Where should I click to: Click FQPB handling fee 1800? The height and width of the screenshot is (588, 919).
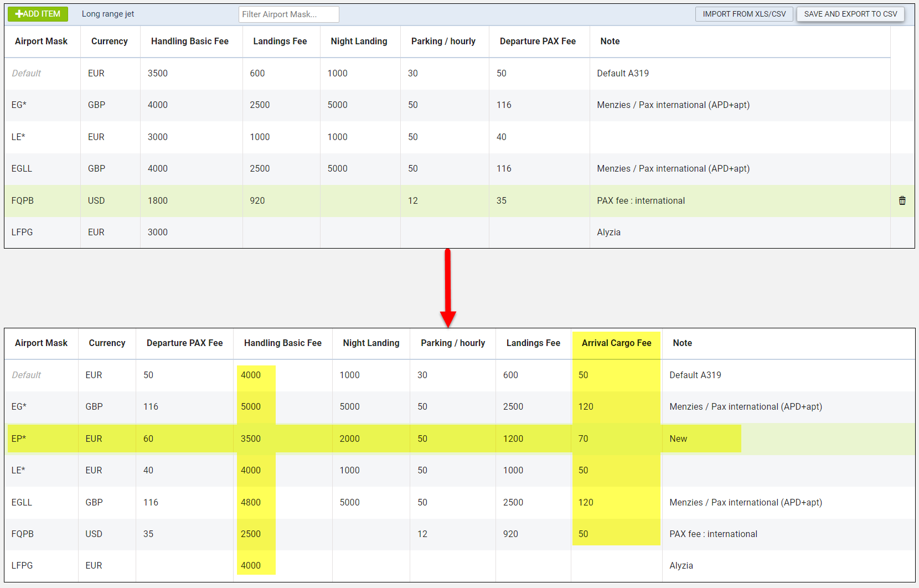pyautogui.click(x=158, y=200)
